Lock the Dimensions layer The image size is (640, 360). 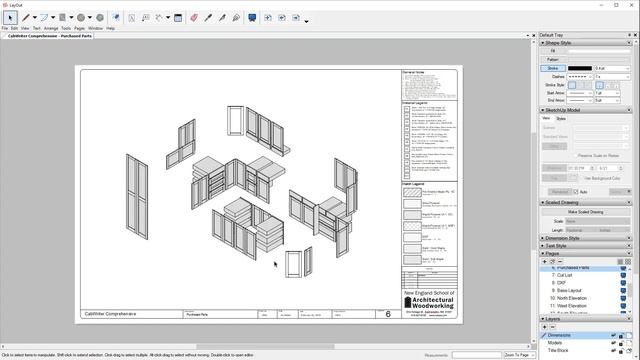621,336
